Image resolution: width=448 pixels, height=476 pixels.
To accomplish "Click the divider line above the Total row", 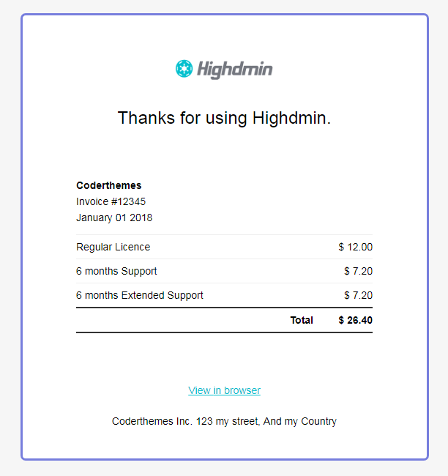I will (224, 308).
